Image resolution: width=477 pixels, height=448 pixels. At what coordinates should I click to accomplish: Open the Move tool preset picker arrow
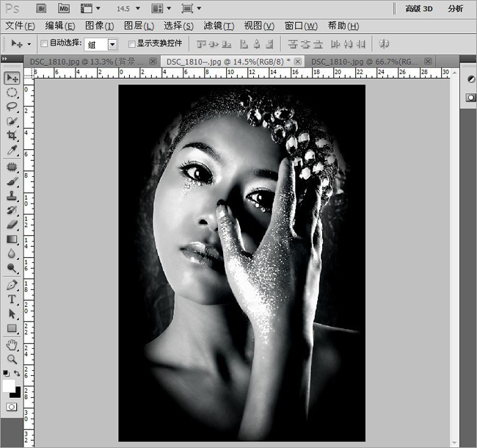29,44
